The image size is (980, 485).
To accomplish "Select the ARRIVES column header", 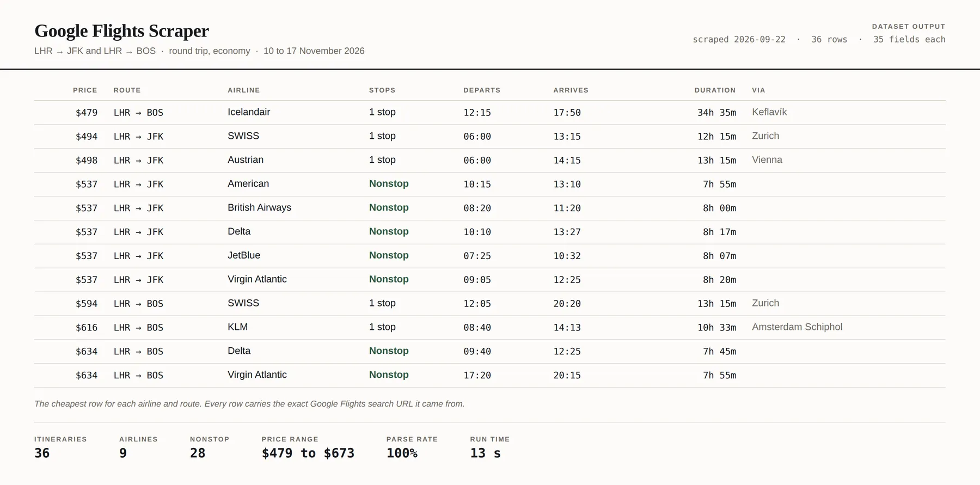I will click(571, 90).
